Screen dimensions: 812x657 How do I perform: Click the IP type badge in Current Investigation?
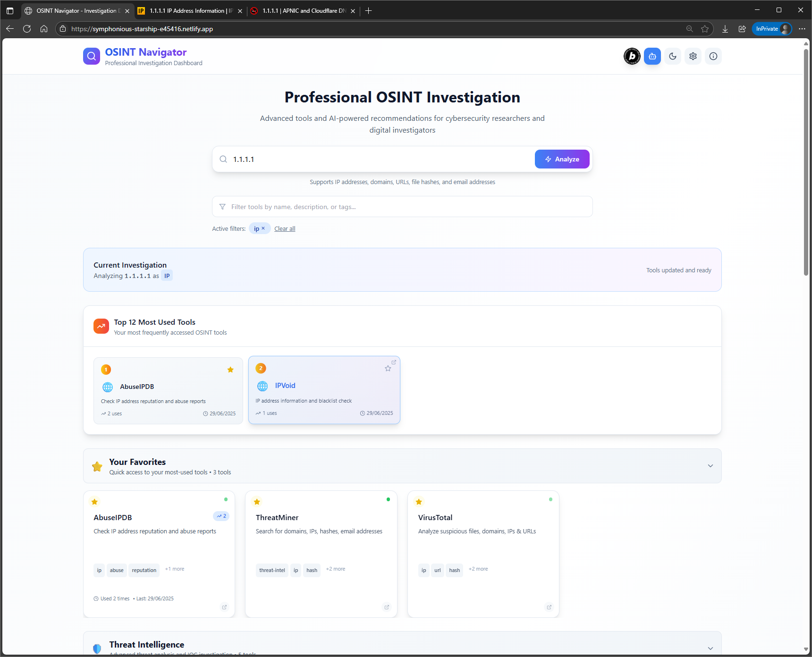pyautogui.click(x=167, y=276)
